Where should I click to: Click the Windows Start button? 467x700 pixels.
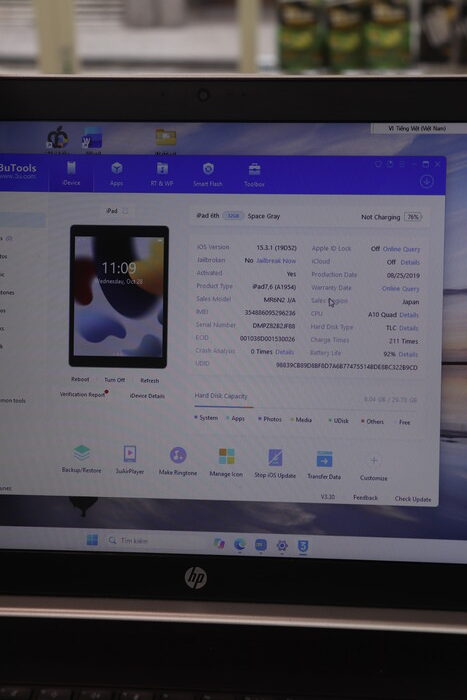click(x=92, y=540)
